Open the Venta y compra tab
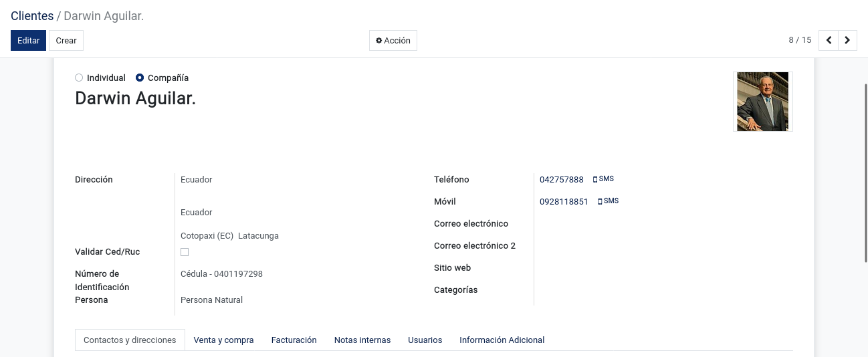Image resolution: width=868 pixels, height=357 pixels. click(x=223, y=340)
